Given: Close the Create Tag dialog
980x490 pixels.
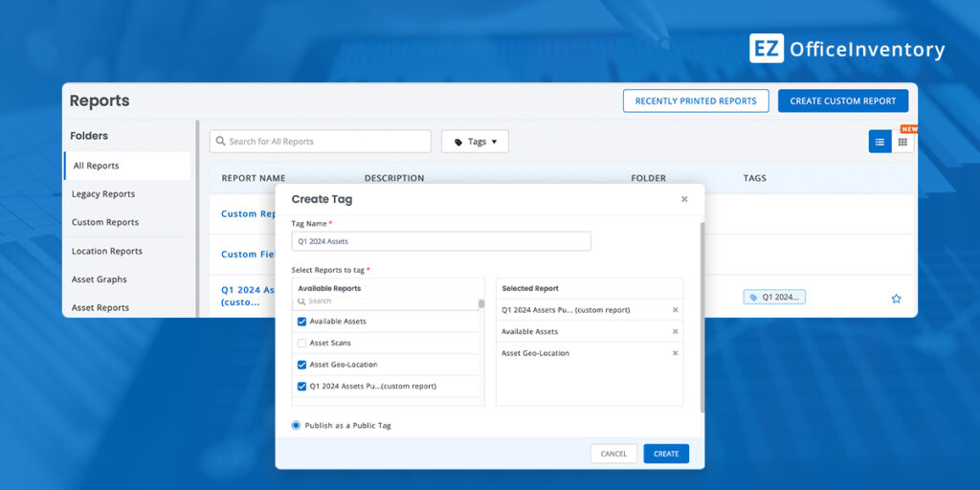Looking at the screenshot, I should point(684,199).
